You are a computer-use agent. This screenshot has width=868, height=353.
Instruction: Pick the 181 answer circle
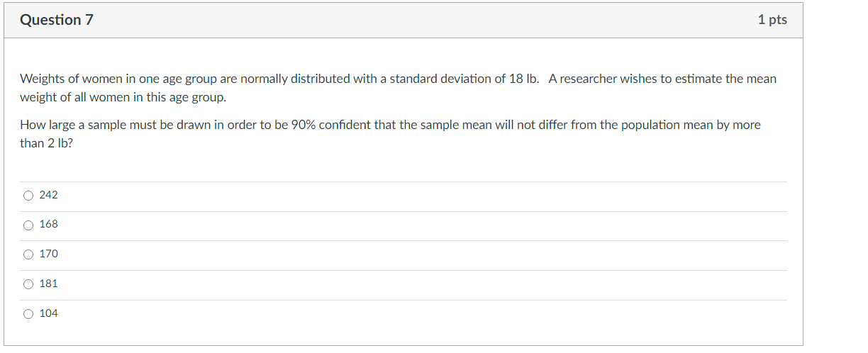(x=28, y=285)
